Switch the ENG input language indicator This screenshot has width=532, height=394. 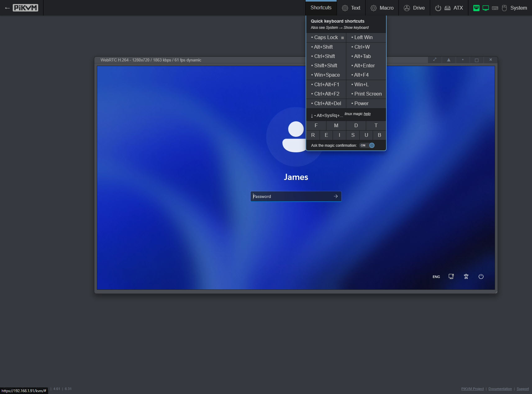[x=436, y=277]
